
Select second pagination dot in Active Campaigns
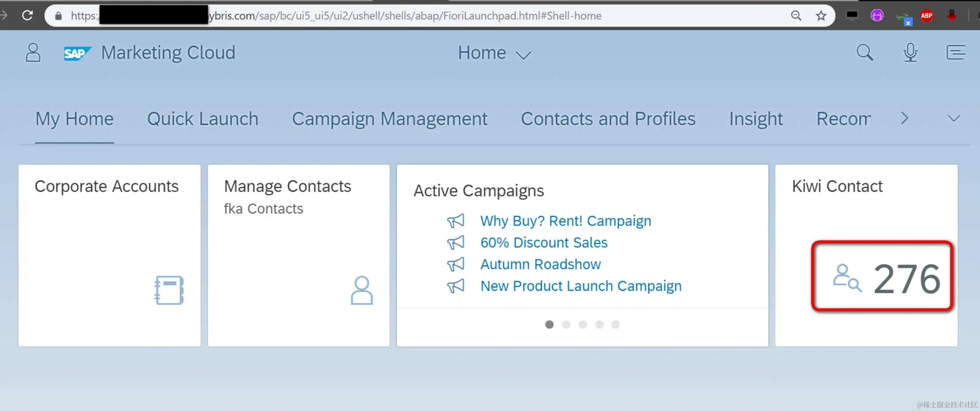(x=566, y=325)
